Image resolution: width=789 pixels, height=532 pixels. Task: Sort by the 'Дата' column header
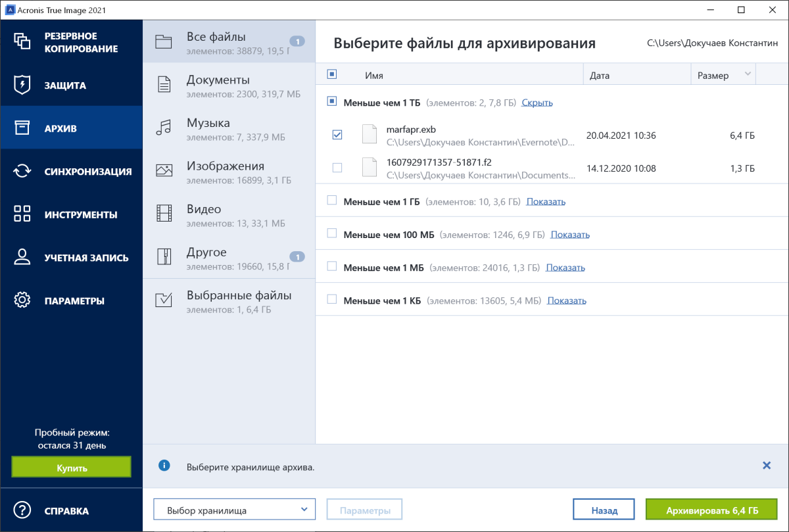(600, 75)
